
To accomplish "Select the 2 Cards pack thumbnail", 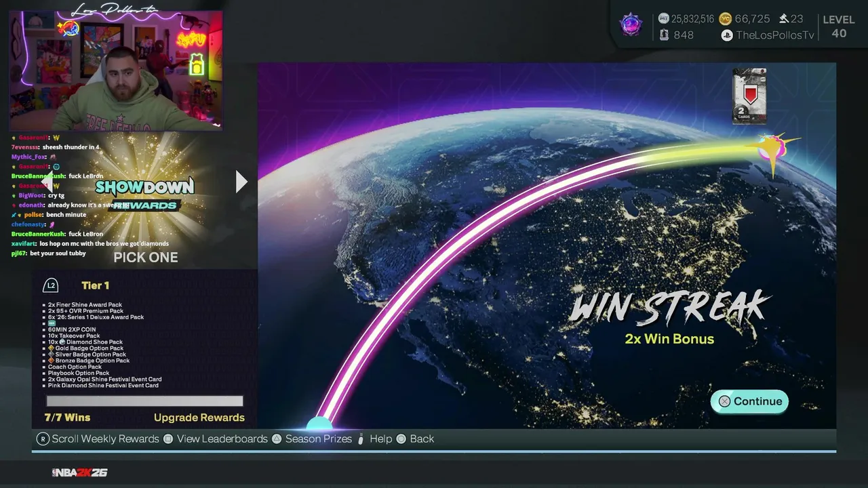I will tap(749, 96).
